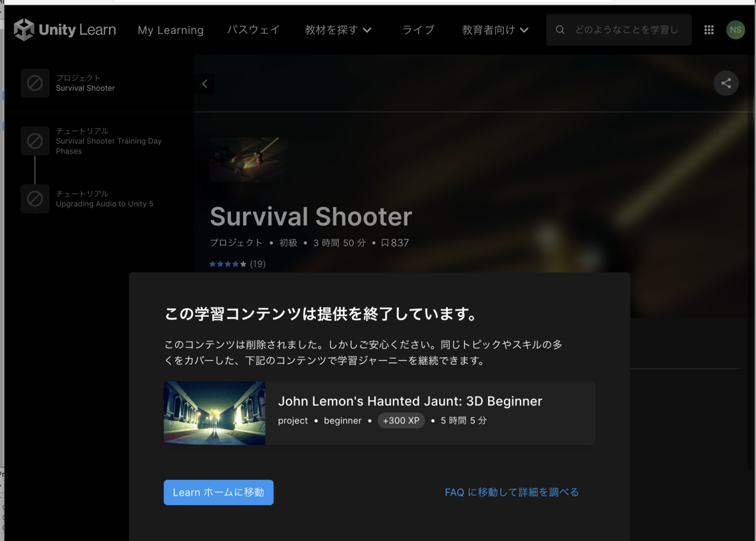Image resolution: width=756 pixels, height=541 pixels.
Task: Click the search magnifier icon
Action: point(560,30)
